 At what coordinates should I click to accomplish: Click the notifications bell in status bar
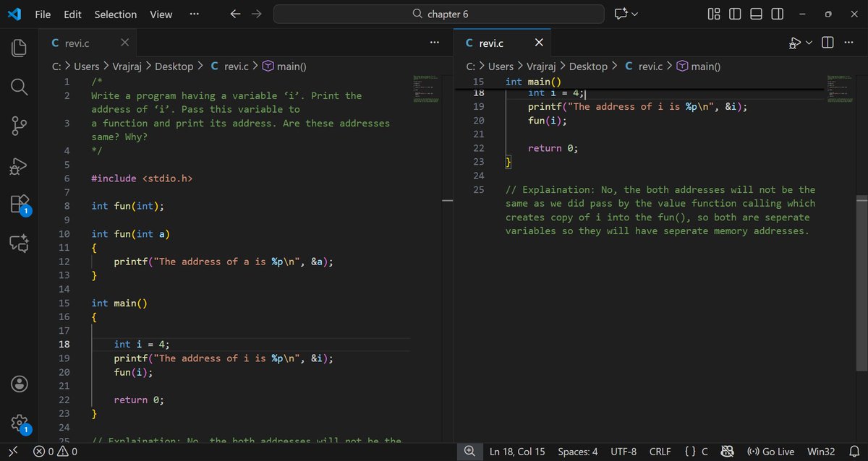click(856, 452)
